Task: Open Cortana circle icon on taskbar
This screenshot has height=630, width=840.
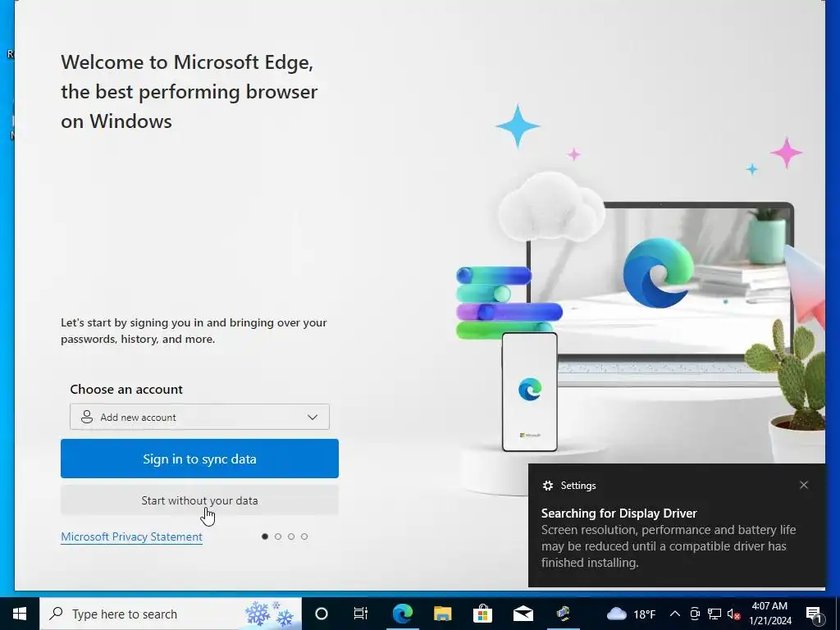Action: pos(322,614)
